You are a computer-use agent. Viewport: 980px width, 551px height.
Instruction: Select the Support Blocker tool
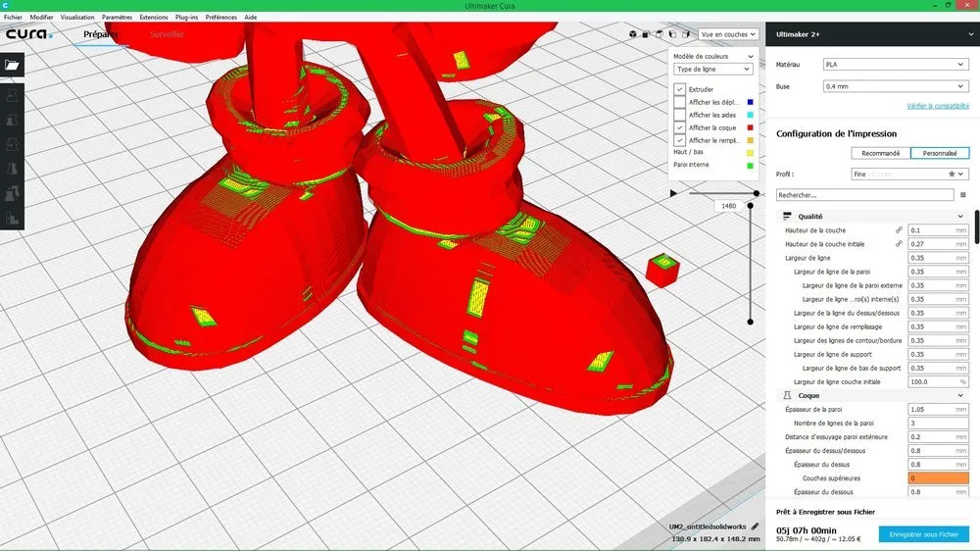(x=12, y=219)
